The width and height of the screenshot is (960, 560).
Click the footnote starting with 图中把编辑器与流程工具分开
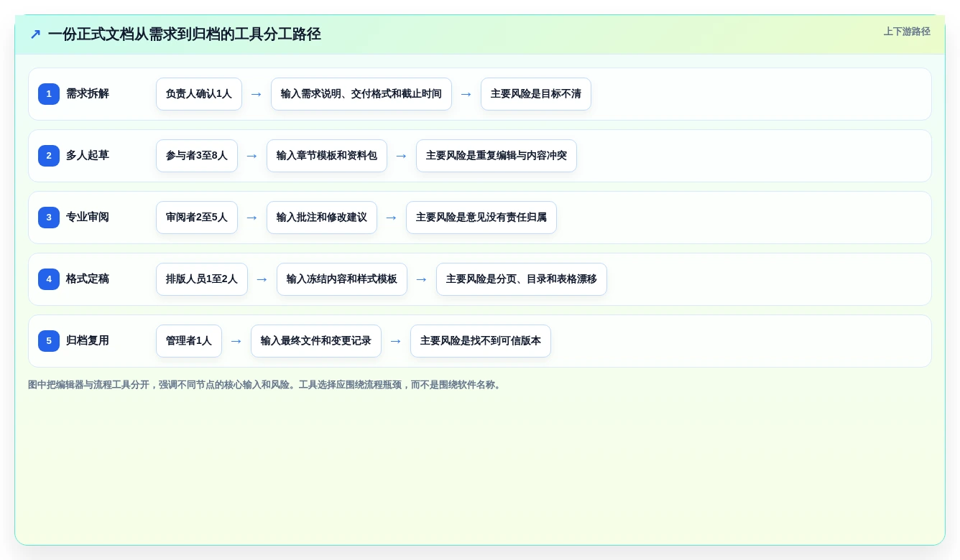(x=266, y=385)
